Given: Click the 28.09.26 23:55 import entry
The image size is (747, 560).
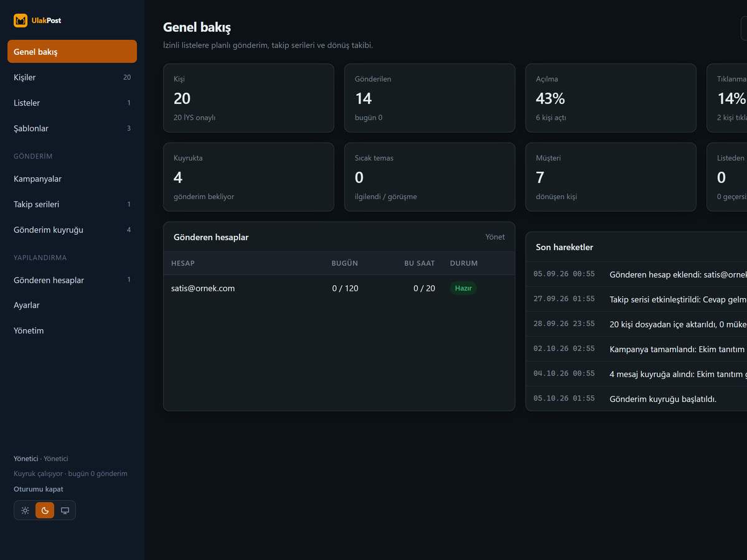Looking at the screenshot, I should coord(636,324).
